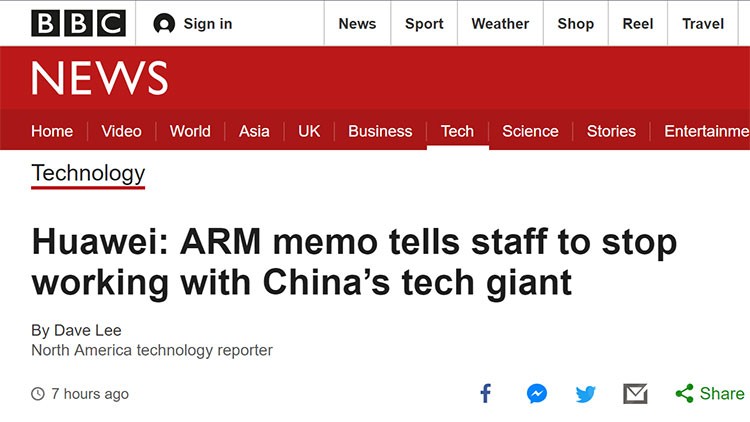
Task: Open the Reel link
Action: 638,24
